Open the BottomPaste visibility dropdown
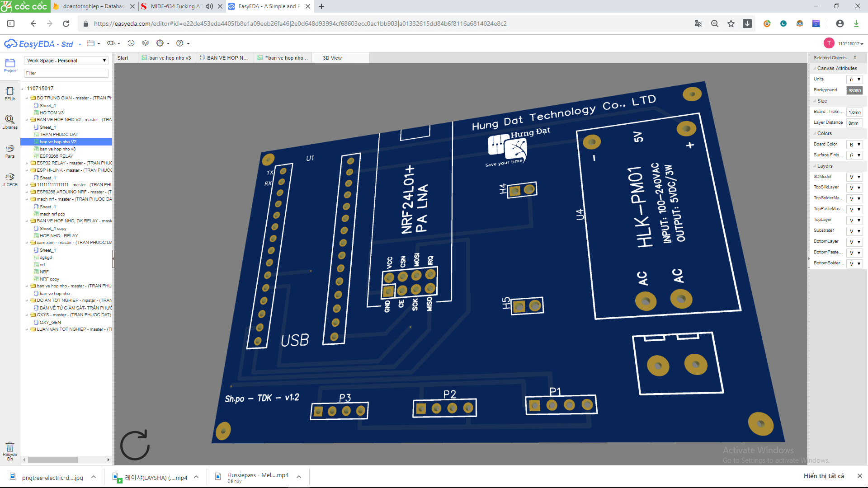Viewport: 868px width, 488px height. [855, 253]
